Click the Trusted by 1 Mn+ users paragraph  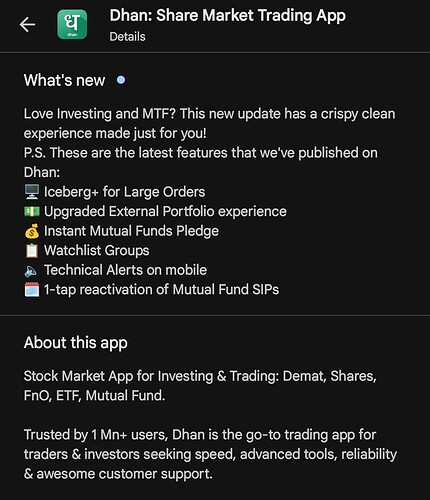pyautogui.click(x=210, y=454)
